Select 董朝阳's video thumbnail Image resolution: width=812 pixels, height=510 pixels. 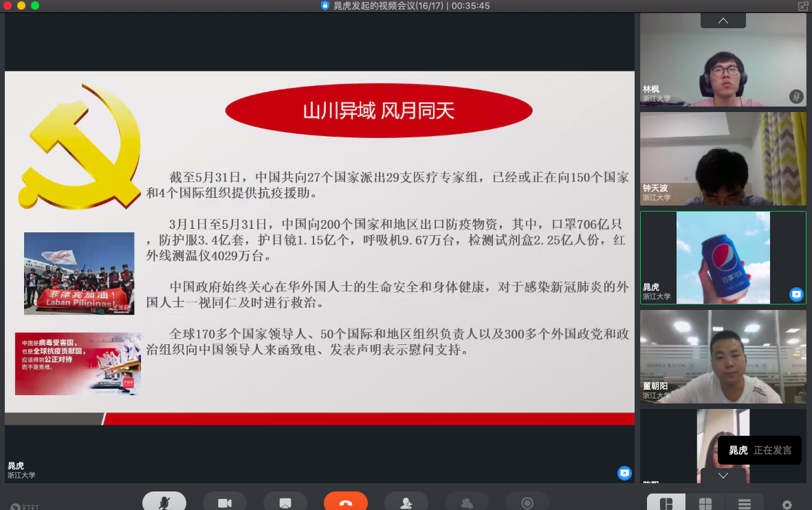(x=723, y=356)
